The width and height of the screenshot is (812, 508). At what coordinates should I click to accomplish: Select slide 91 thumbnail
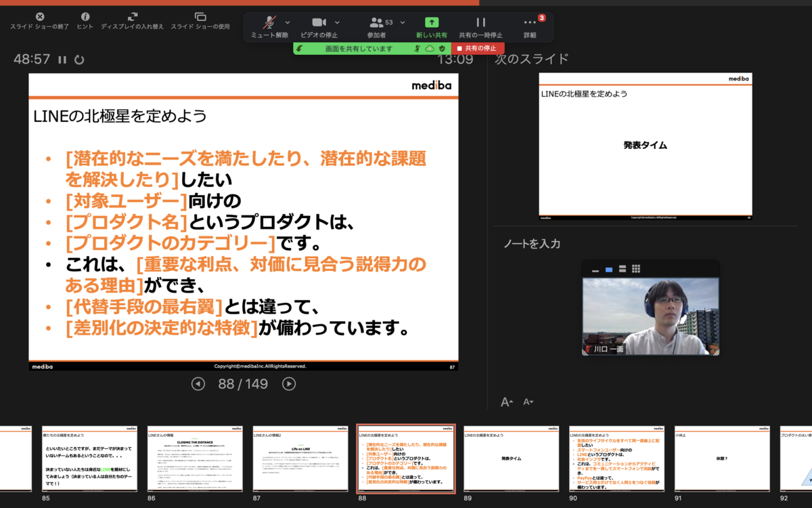[723, 459]
